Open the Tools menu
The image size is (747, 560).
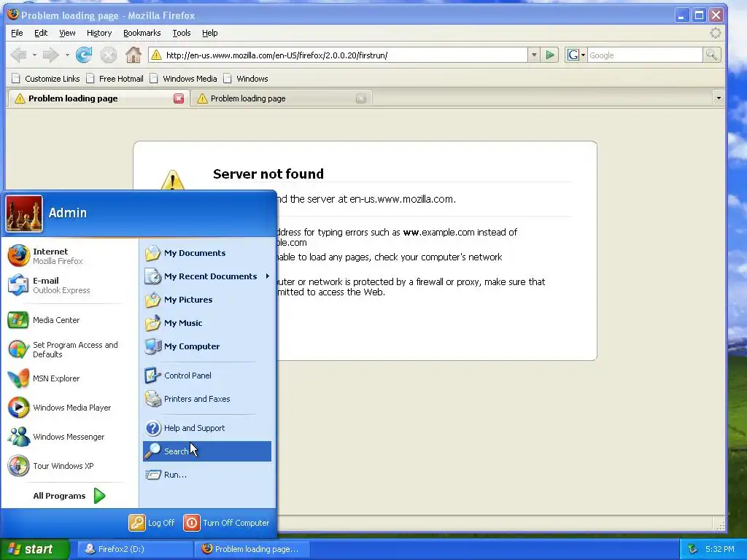tap(182, 33)
